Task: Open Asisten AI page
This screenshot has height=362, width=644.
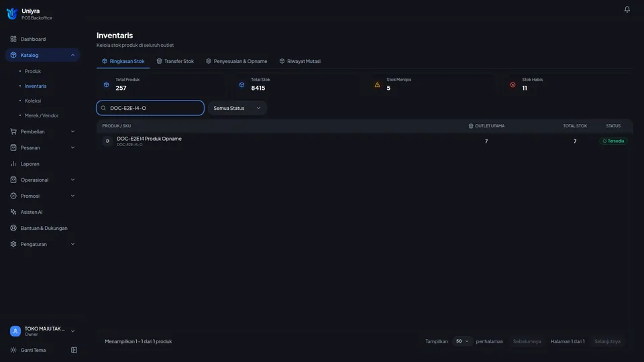Action: 43,212
